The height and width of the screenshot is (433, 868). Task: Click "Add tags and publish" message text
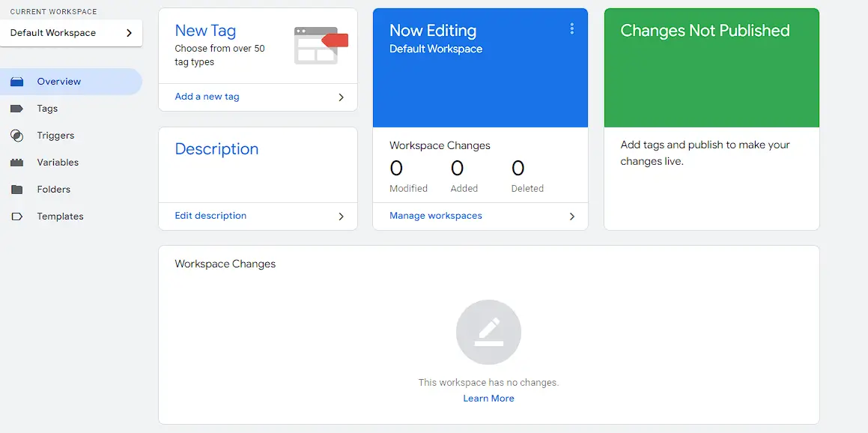pos(705,154)
